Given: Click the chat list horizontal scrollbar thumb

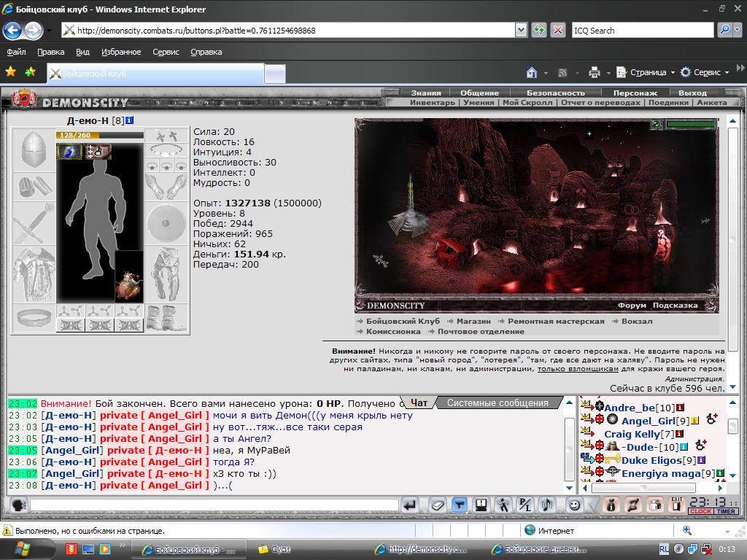Looking at the screenshot, I should (643, 488).
